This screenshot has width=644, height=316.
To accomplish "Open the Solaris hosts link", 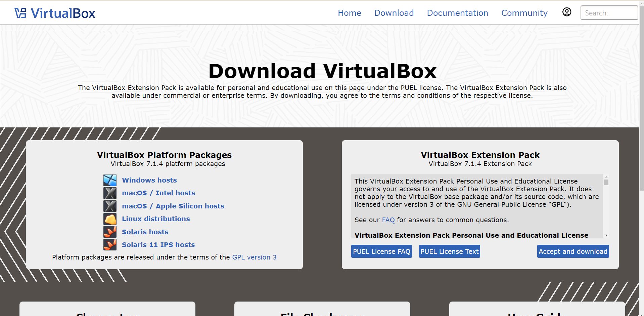I will (145, 232).
